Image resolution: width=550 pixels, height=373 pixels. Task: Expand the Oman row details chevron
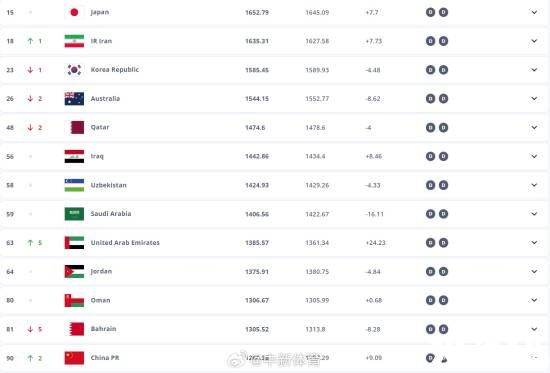click(x=534, y=300)
